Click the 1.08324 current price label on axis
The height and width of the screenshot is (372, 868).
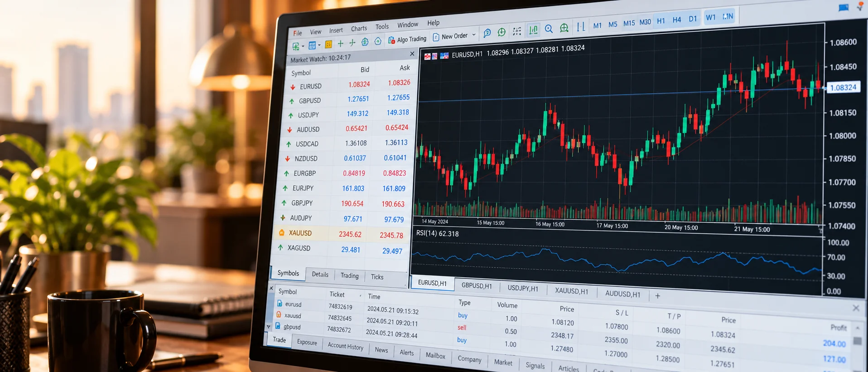843,87
